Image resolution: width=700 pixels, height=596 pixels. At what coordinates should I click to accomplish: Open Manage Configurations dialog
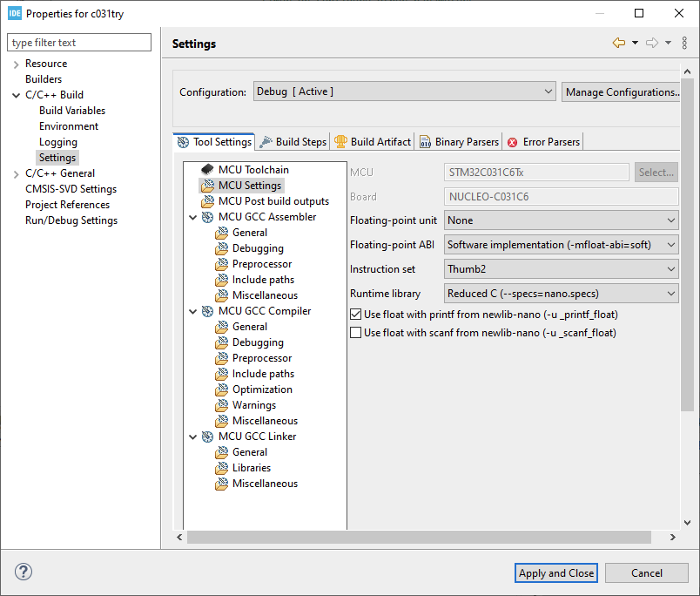623,91
